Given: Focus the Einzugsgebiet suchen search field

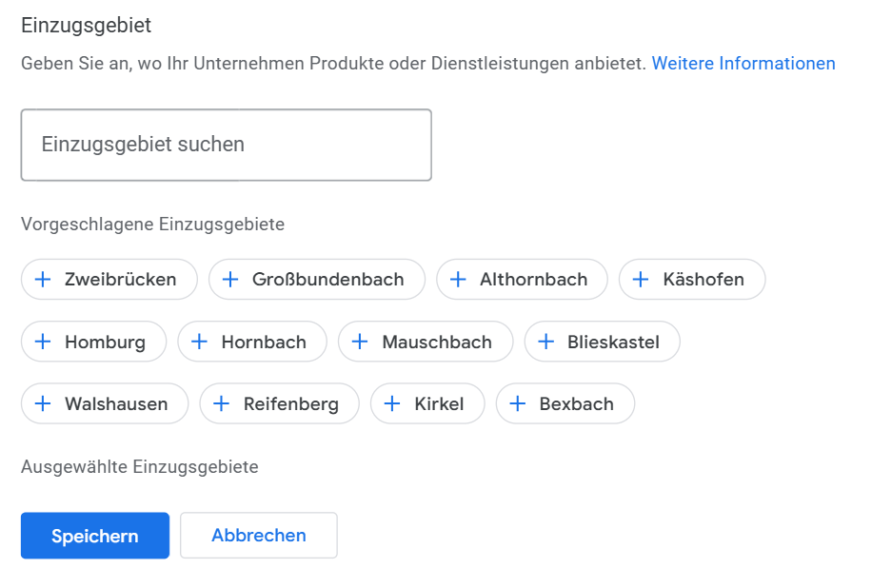Looking at the screenshot, I should (x=227, y=145).
